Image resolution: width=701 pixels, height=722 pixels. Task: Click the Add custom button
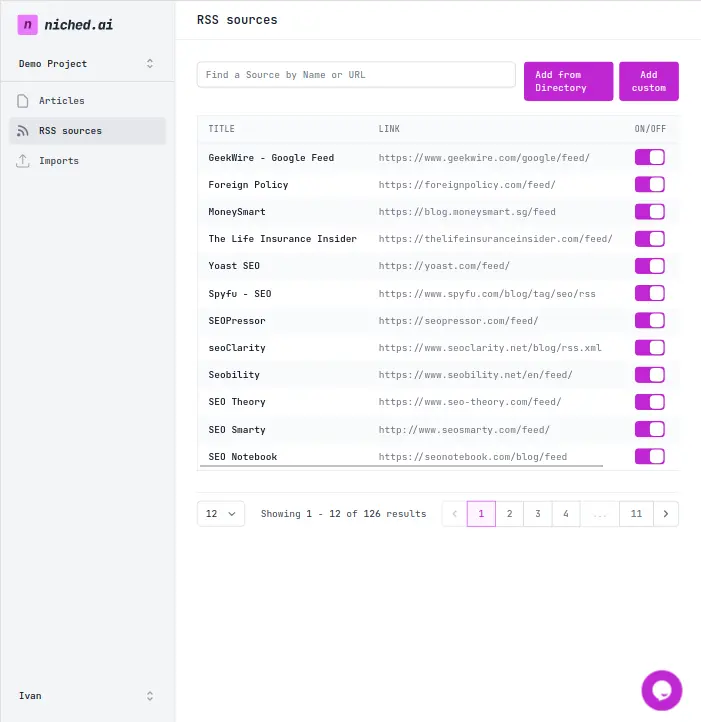648,81
